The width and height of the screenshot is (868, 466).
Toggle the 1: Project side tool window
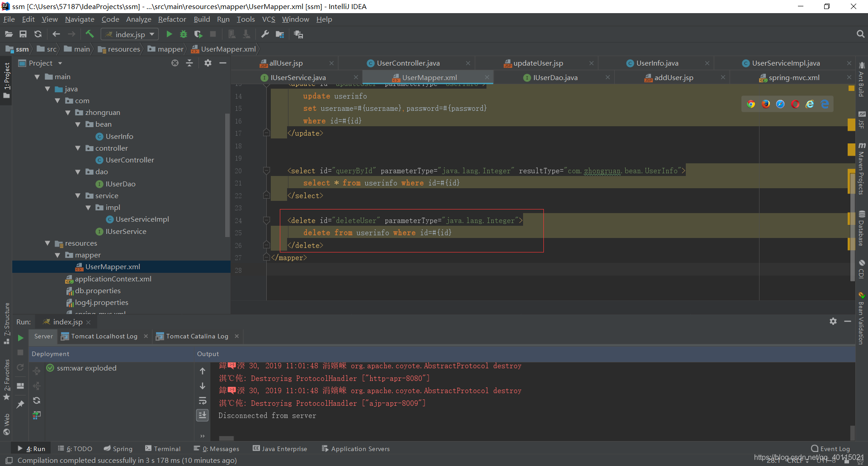(6, 81)
